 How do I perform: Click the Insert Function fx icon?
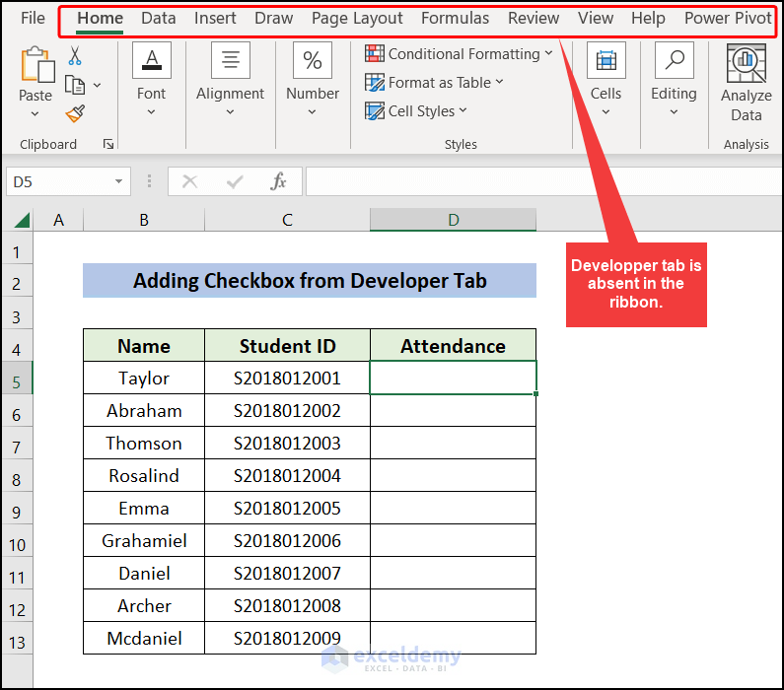point(279,181)
